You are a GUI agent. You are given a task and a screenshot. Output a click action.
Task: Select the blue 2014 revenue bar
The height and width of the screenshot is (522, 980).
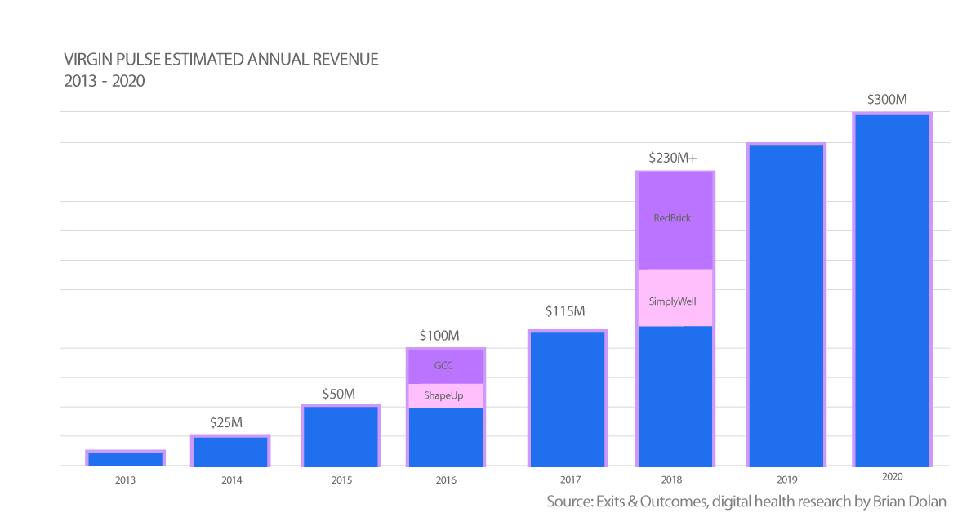[x=230, y=451]
